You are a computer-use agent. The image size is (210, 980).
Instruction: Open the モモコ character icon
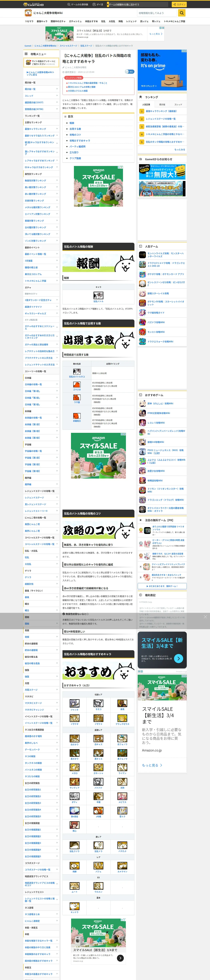pyautogui.click(x=98, y=703)
